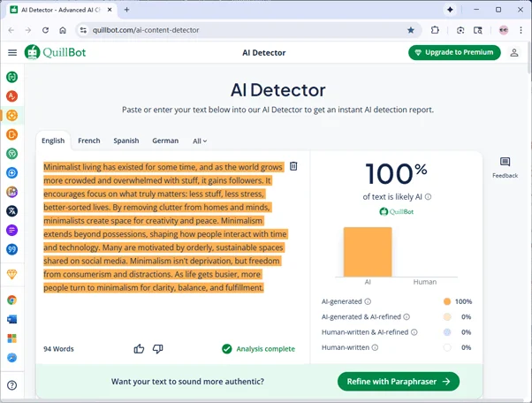This screenshot has width=532, height=403.
Task: Open the purple Summarizer sidebar icon
Action: [x=11, y=231]
